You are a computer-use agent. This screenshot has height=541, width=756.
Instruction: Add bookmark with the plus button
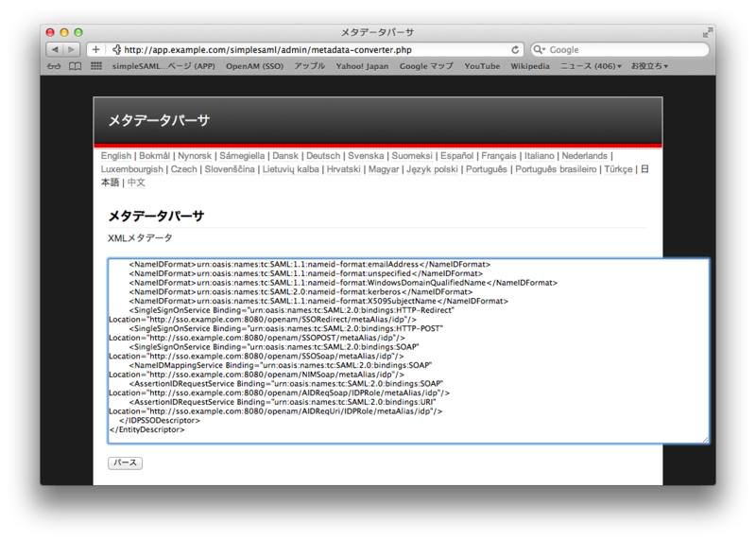click(x=96, y=50)
